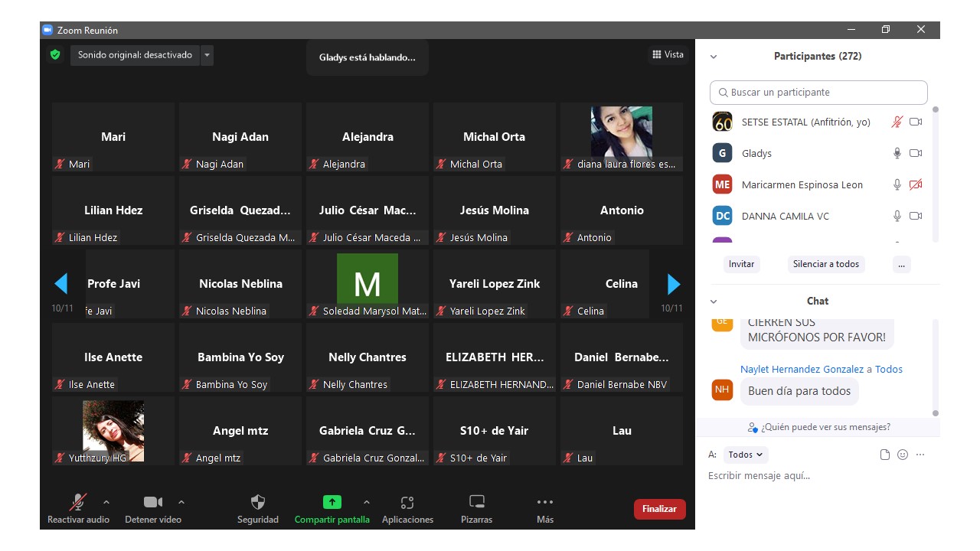The height and width of the screenshot is (551, 980).
Task: Click the NH avatar in chat
Action: [x=722, y=390]
